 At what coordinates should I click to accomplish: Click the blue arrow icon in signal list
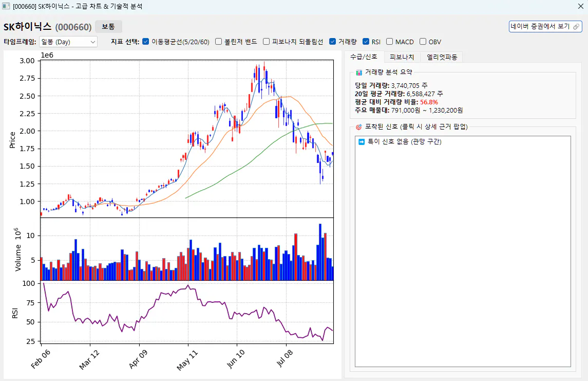pyautogui.click(x=362, y=141)
